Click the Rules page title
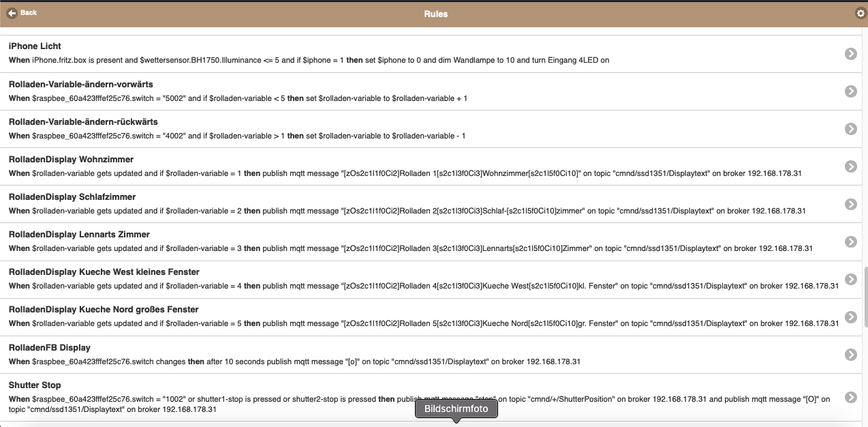 (x=435, y=14)
